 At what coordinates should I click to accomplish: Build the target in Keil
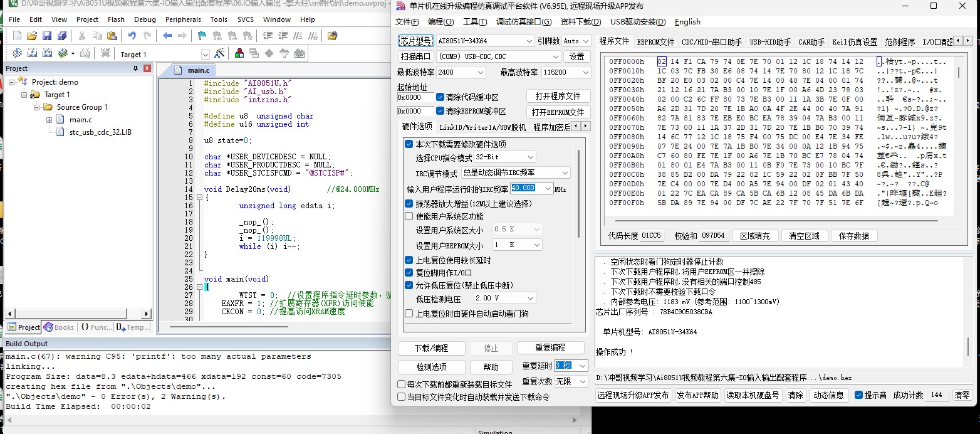32,54
